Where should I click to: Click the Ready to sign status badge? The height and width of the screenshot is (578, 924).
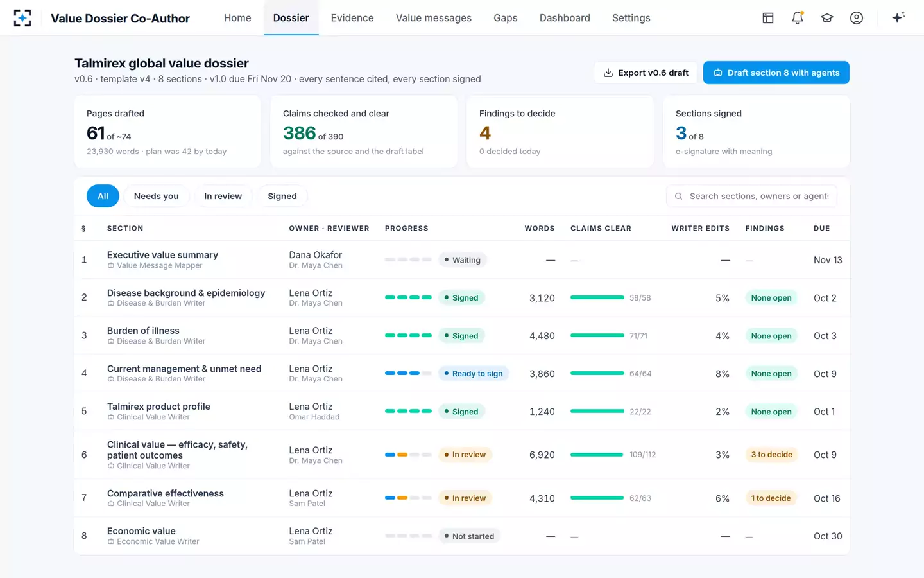click(x=474, y=374)
